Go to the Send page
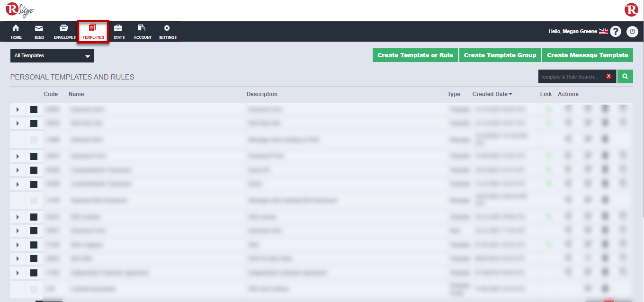Image resolution: width=644 pixels, height=302 pixels. coord(39,31)
